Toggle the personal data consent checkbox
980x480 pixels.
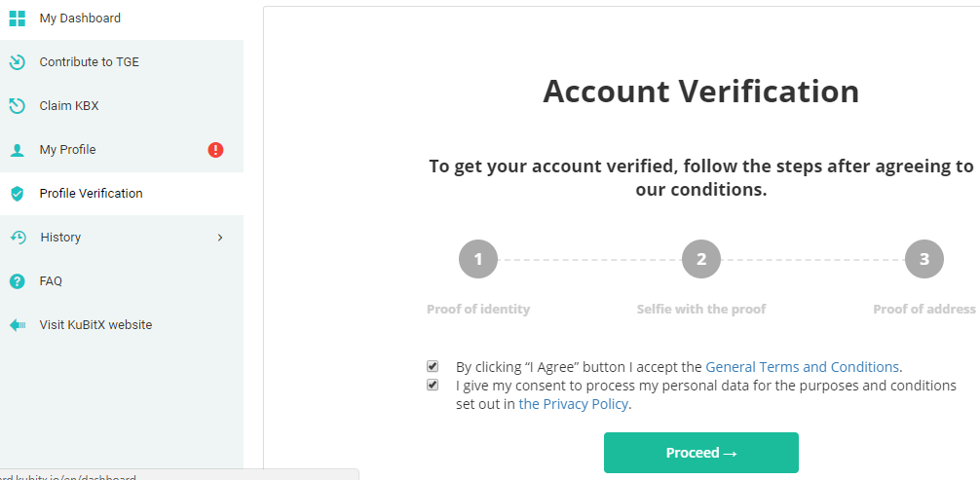point(433,385)
